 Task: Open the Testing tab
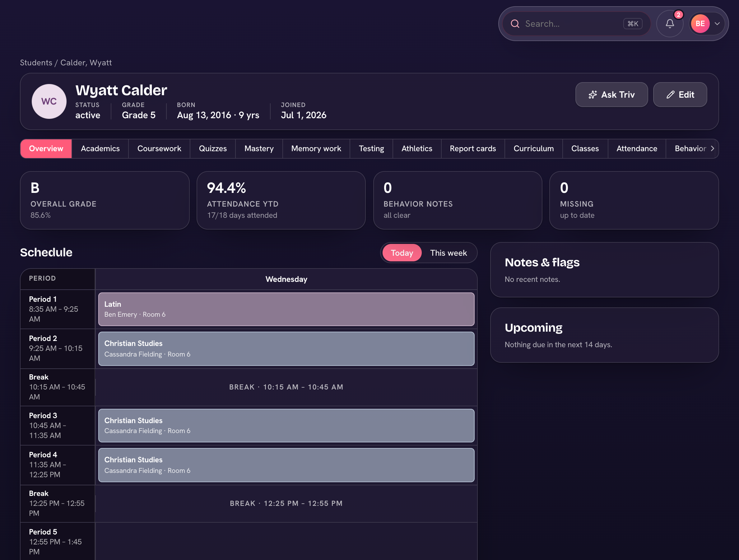(x=371, y=149)
